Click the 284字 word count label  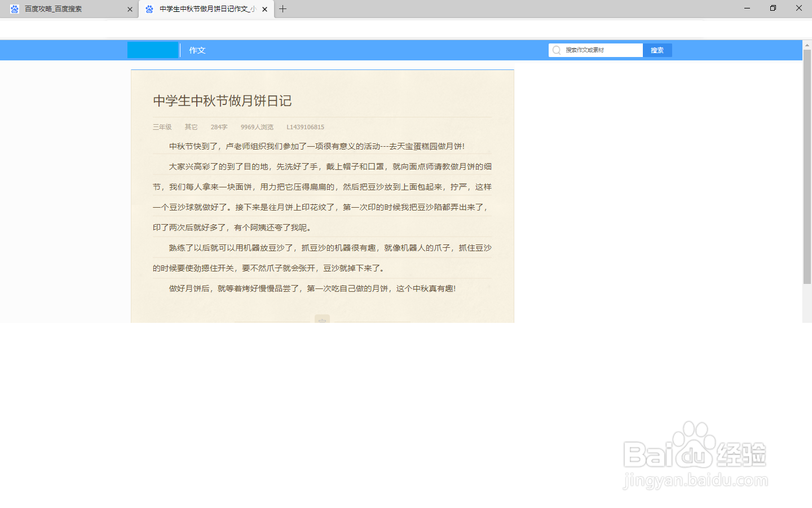pos(219,127)
